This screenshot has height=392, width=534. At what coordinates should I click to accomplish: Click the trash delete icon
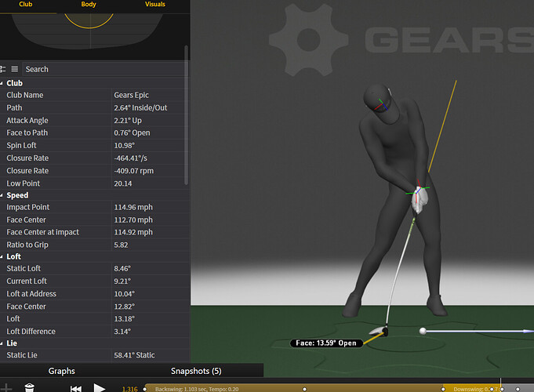pos(30,388)
